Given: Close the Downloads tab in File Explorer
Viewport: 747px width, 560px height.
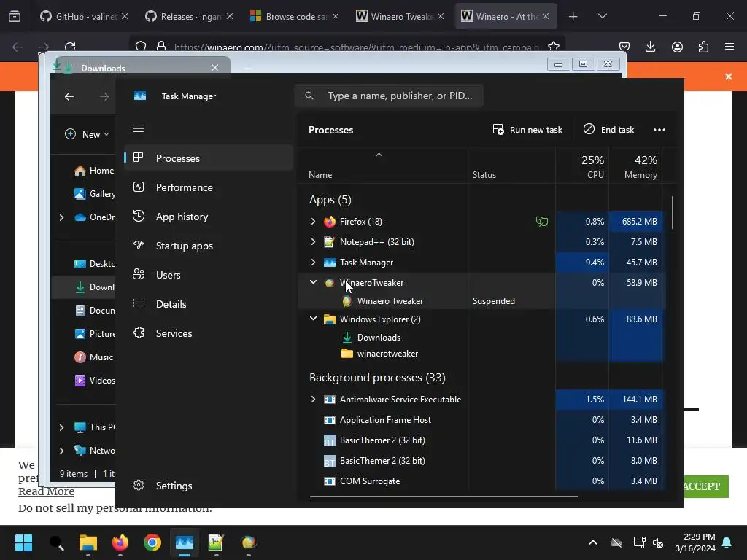Looking at the screenshot, I should [215, 68].
